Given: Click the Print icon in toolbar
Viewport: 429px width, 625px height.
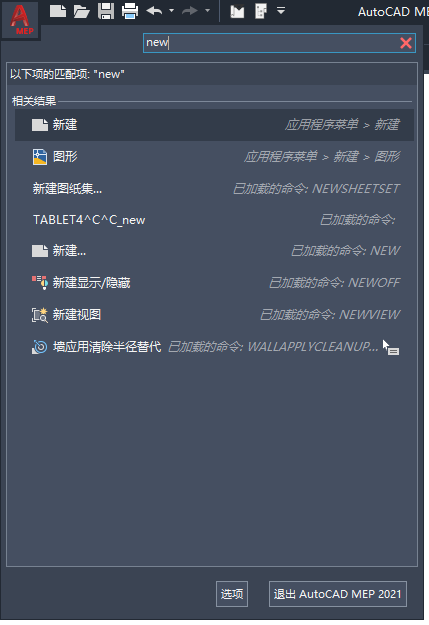Looking at the screenshot, I should pos(130,11).
